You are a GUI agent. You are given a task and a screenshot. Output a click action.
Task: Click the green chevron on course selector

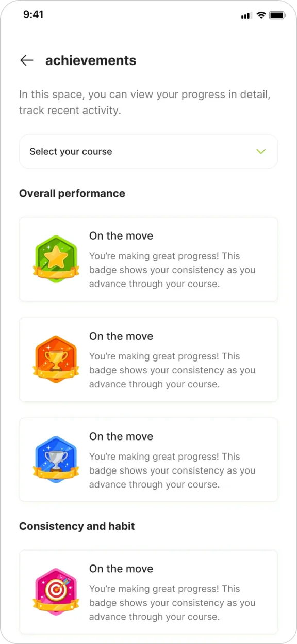(261, 151)
